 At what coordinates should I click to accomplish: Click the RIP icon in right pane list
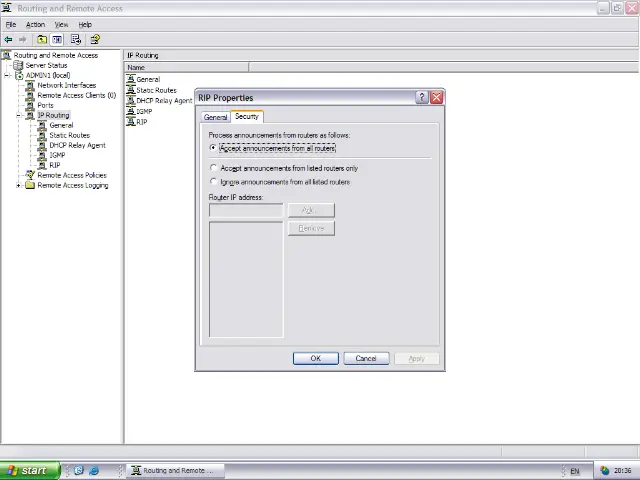131,122
